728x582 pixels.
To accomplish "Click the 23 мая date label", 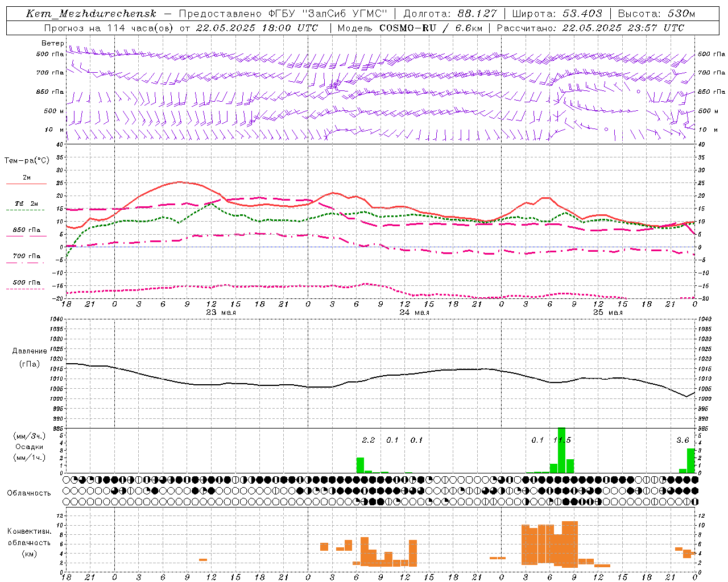I will (x=221, y=313).
